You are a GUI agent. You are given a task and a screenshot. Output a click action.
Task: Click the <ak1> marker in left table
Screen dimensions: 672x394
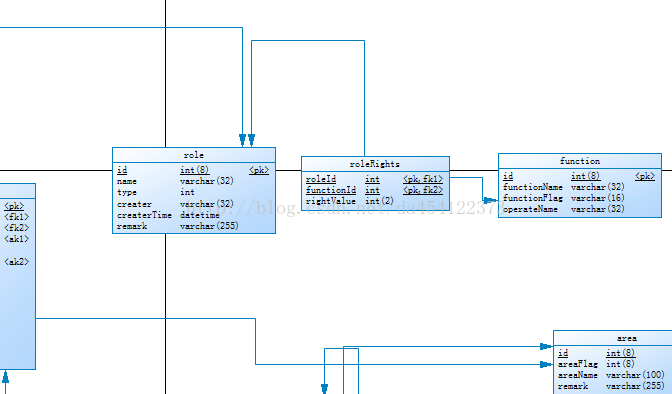pyautogui.click(x=16, y=239)
